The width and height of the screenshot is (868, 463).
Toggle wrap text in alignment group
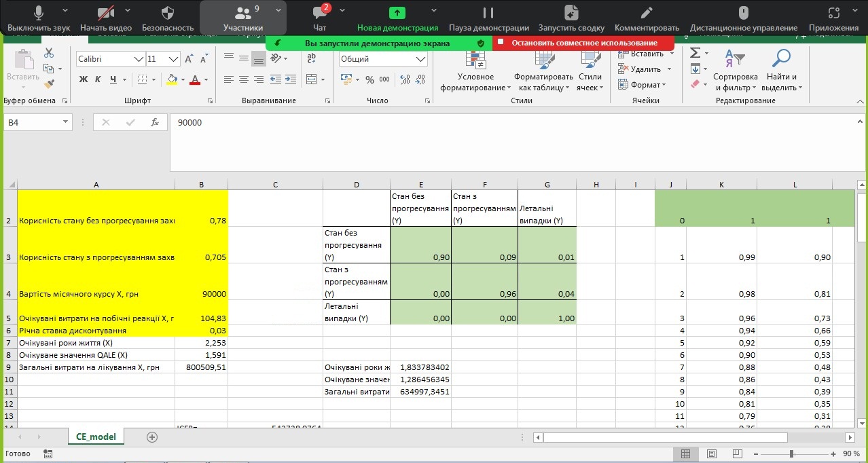coord(311,59)
